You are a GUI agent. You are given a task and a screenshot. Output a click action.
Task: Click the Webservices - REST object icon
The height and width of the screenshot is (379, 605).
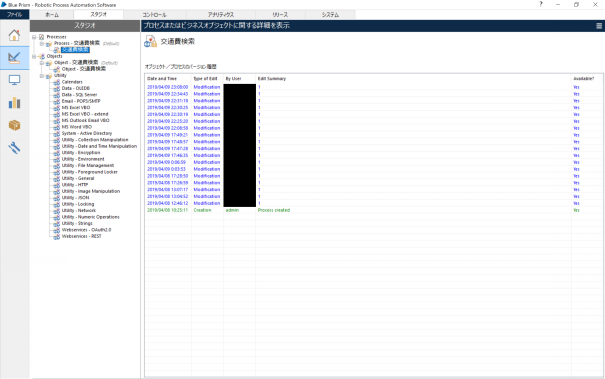[57, 236]
